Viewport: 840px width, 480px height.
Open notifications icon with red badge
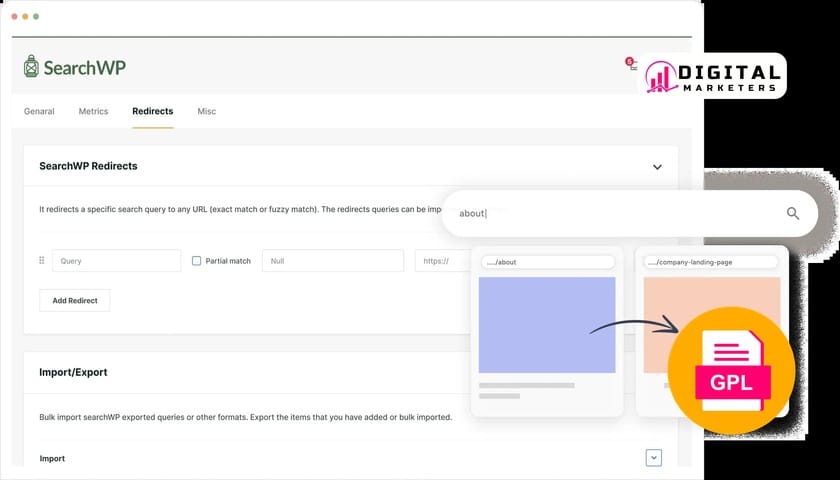coord(630,64)
